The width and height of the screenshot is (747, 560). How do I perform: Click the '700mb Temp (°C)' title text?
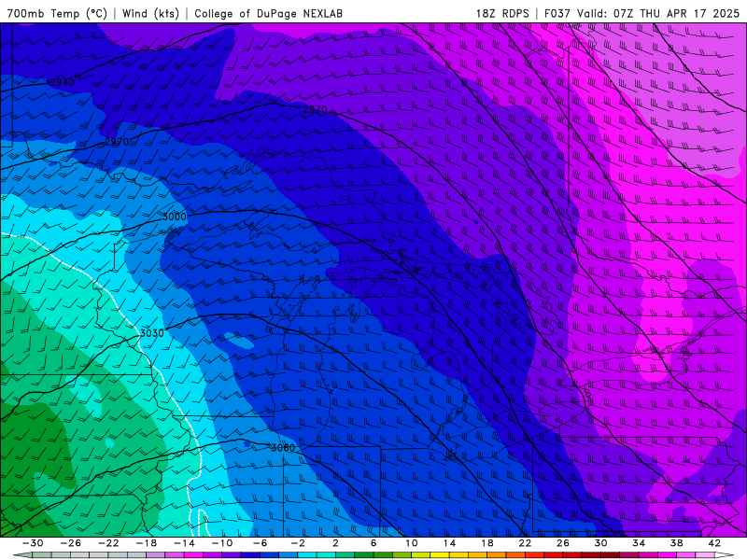(57, 13)
